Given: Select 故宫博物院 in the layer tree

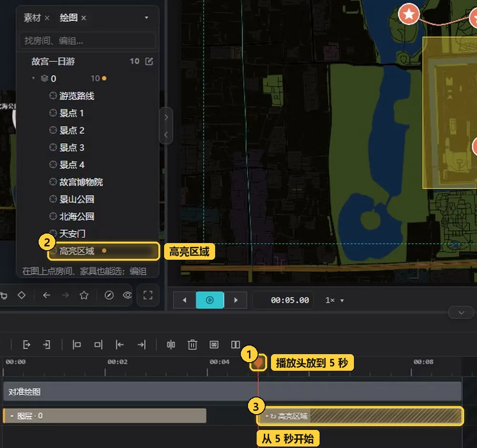Looking at the screenshot, I should point(81,182).
